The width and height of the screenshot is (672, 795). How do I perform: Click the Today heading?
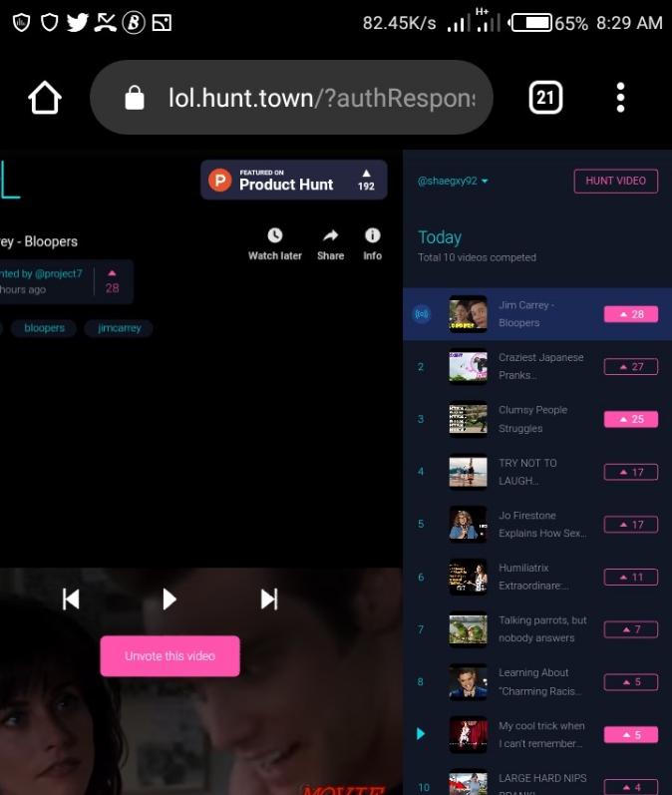(x=440, y=237)
